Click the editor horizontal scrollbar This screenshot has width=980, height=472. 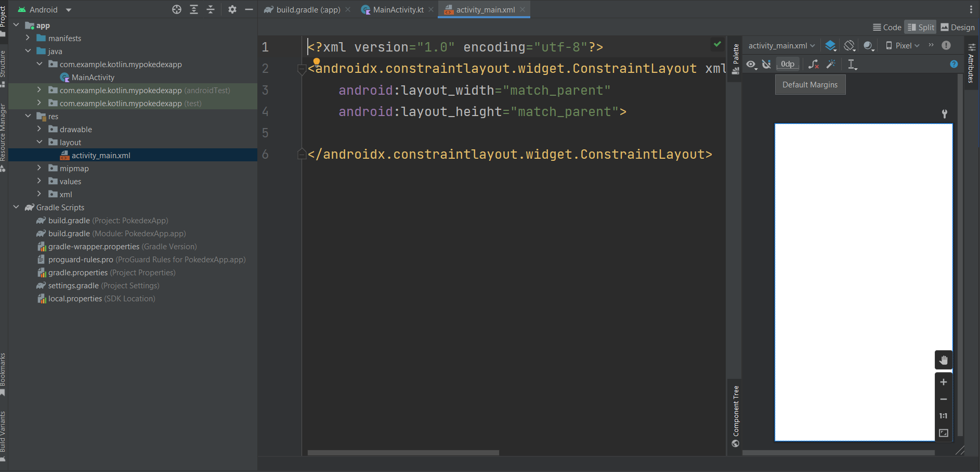(403, 453)
